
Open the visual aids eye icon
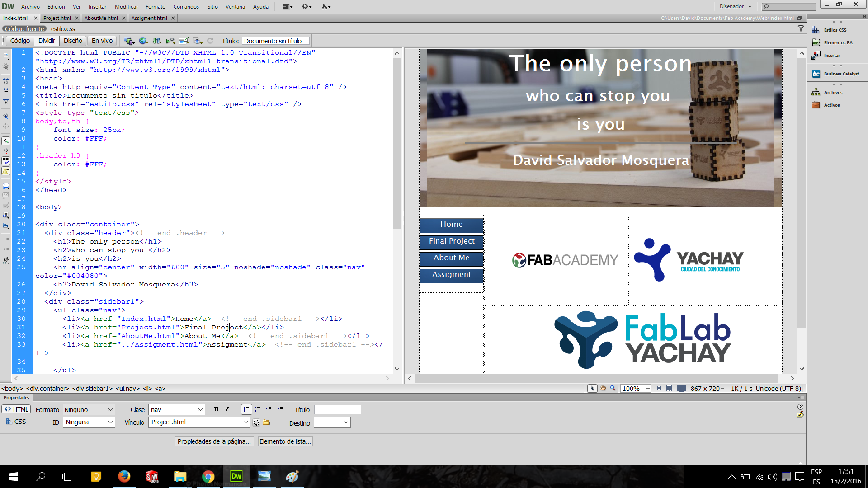[x=197, y=41]
